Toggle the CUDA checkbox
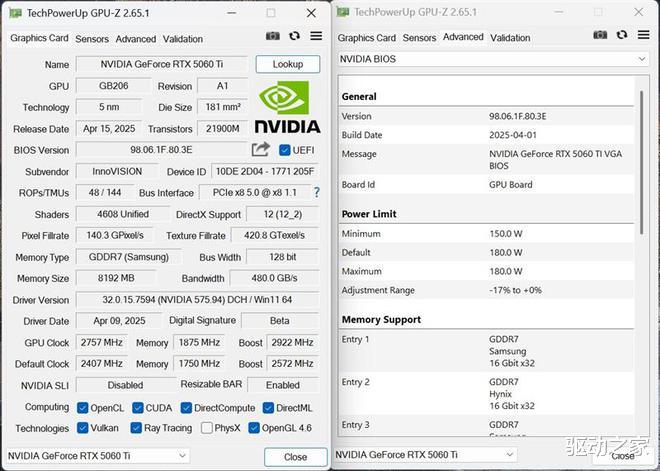 coord(138,408)
